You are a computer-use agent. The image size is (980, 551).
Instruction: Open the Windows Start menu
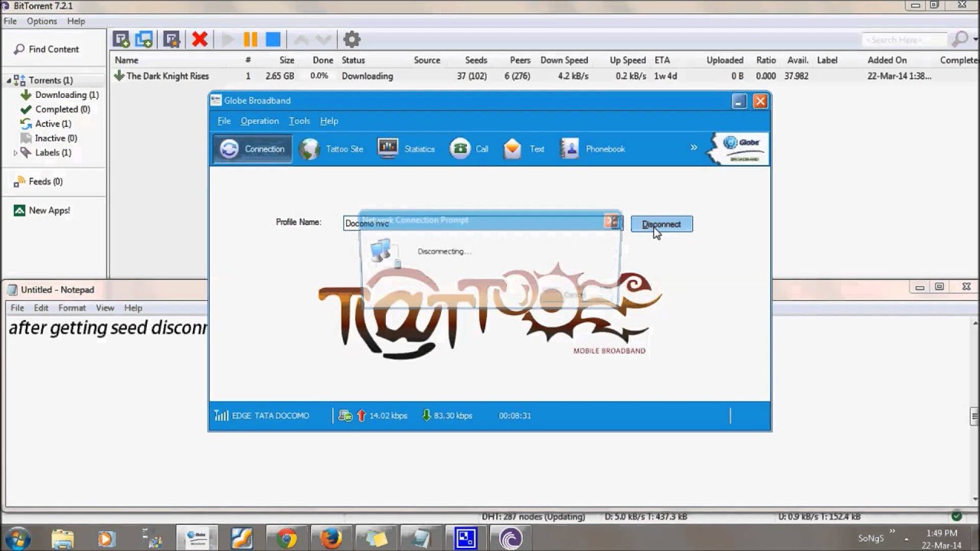[17, 539]
